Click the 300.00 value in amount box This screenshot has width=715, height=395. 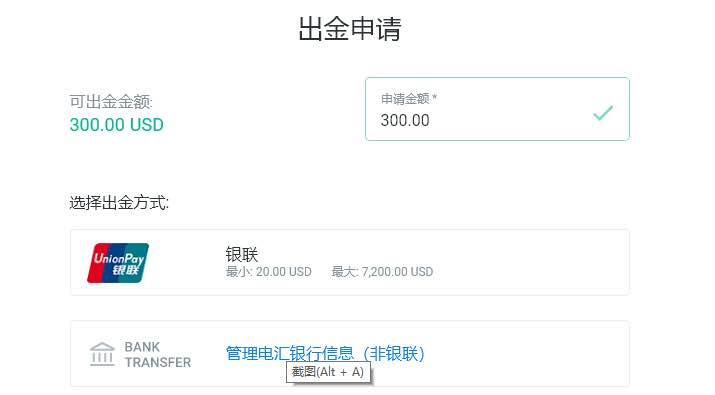coord(405,120)
